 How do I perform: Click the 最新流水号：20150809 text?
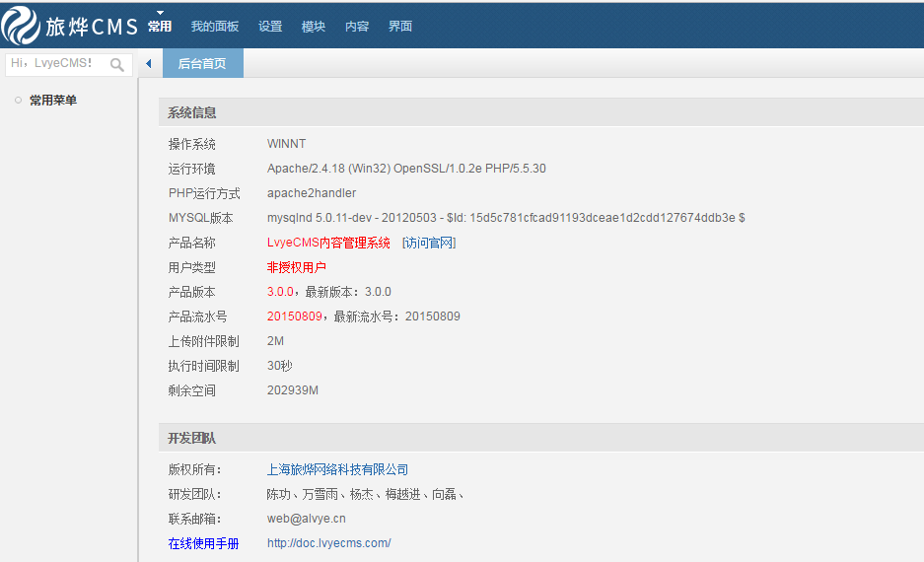(x=397, y=316)
